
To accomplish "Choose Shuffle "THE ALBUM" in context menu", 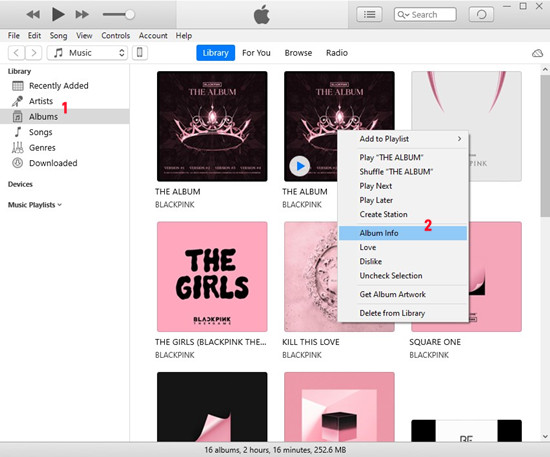I will (403, 172).
